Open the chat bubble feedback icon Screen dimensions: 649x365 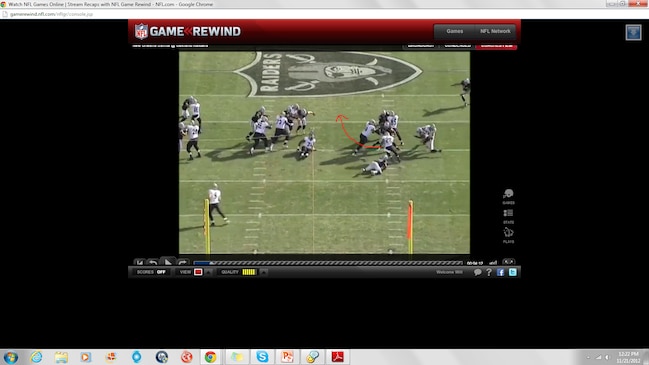pos(477,272)
